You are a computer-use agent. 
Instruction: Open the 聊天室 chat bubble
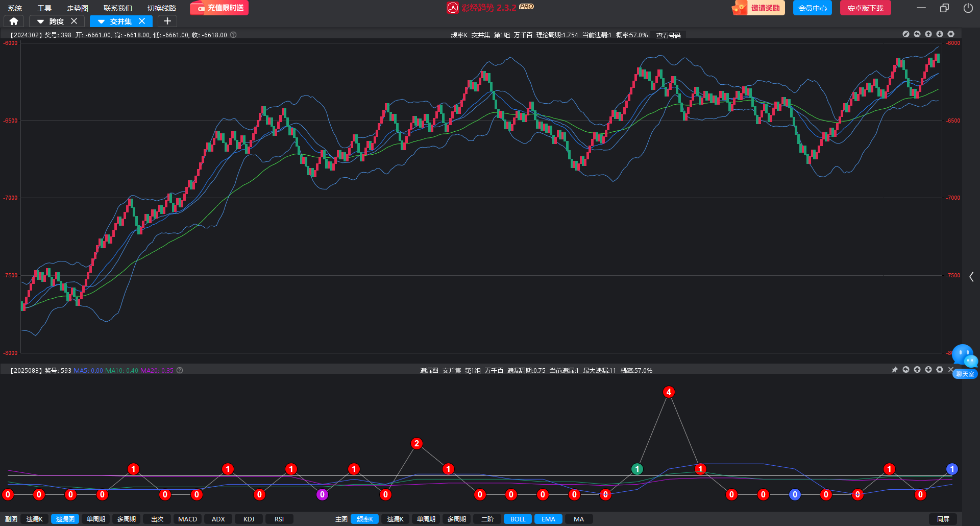[965, 361]
